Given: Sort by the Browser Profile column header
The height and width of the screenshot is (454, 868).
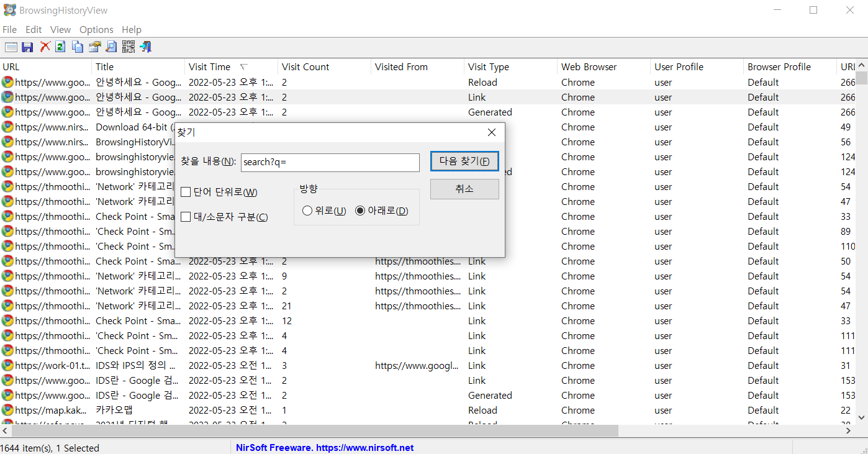Looking at the screenshot, I should pyautogui.click(x=790, y=67).
